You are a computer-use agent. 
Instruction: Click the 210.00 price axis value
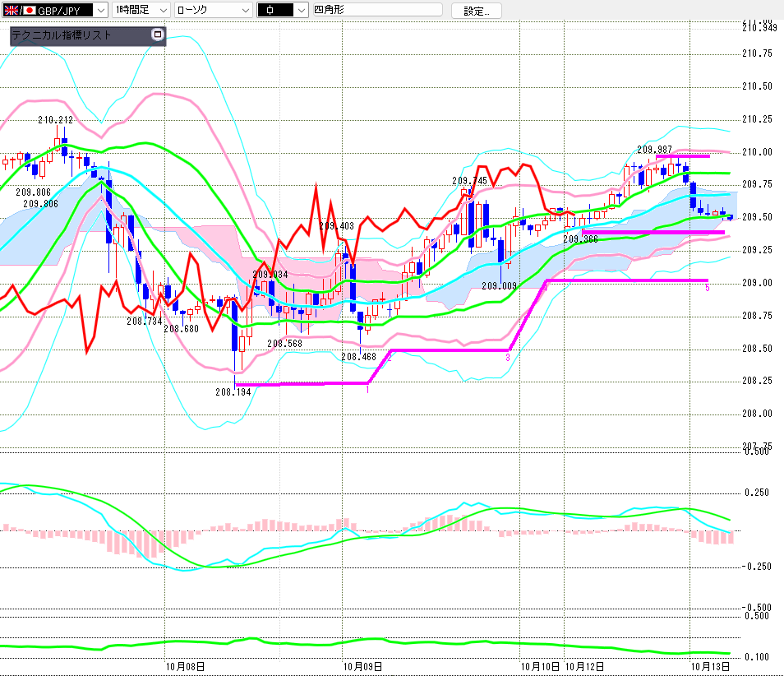(757, 152)
